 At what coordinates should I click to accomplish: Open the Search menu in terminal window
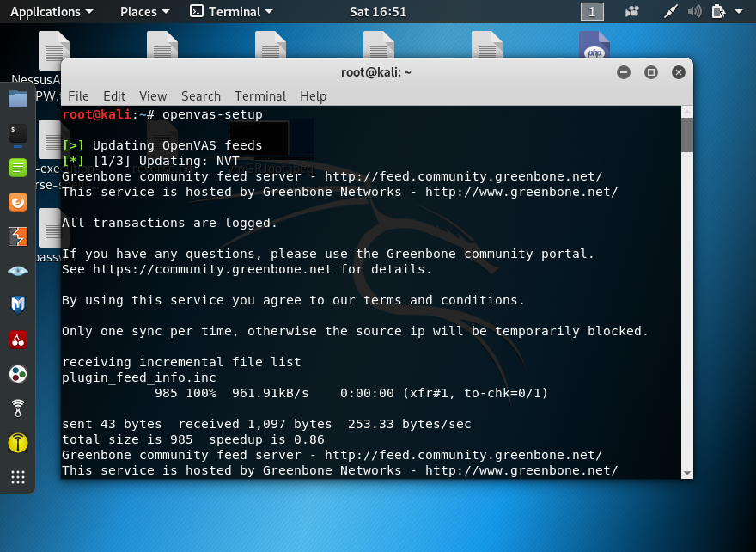201,96
